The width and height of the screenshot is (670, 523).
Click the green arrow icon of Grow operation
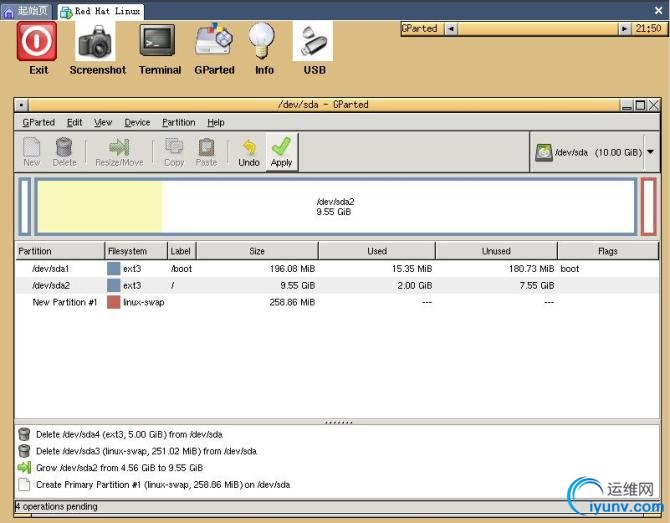[24, 467]
